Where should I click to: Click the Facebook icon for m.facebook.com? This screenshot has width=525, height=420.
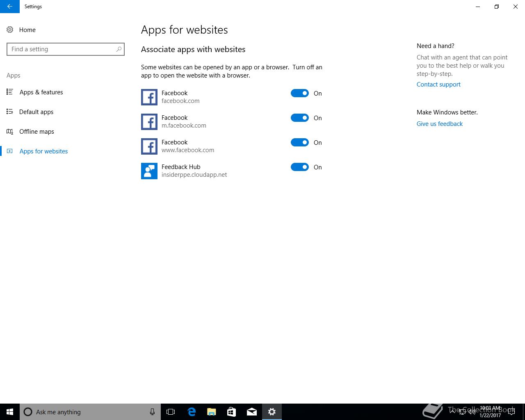coord(149,122)
